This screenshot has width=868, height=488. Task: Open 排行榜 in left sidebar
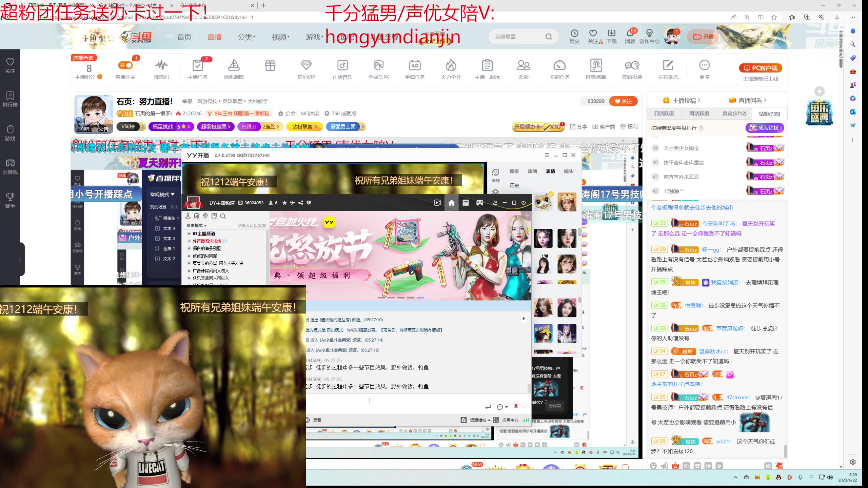[x=10, y=99]
